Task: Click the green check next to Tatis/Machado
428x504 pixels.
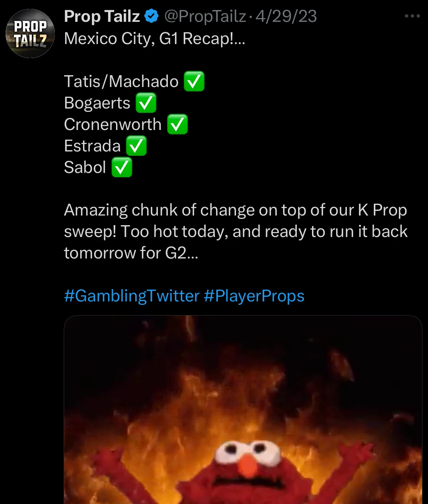Action: [x=194, y=81]
